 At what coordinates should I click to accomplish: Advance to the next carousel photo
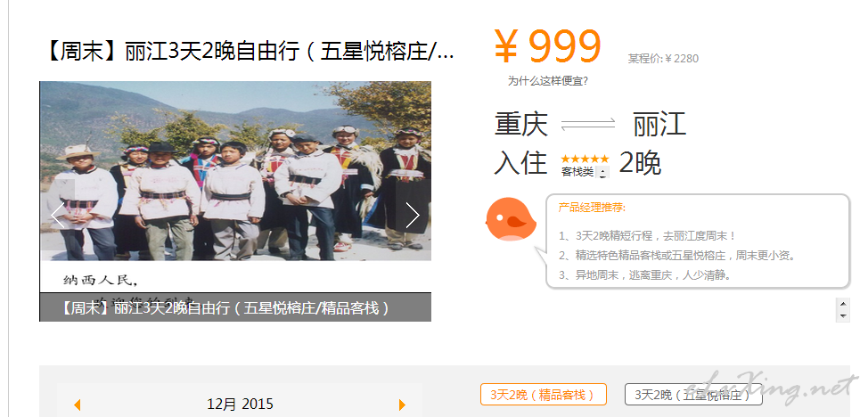(413, 216)
